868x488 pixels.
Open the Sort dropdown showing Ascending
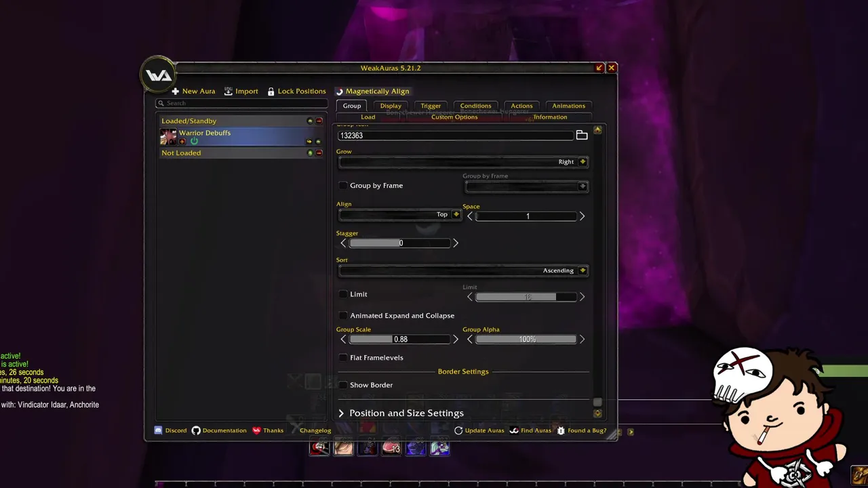pyautogui.click(x=463, y=270)
